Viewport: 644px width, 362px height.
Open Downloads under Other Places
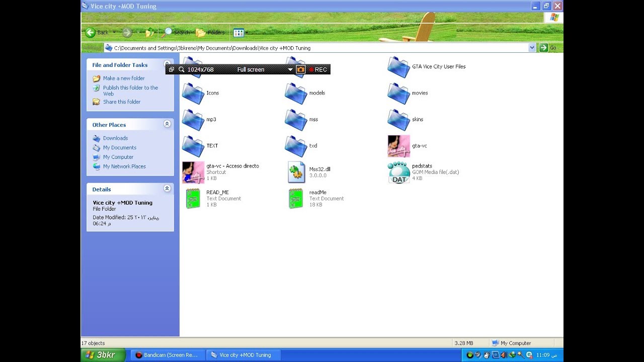click(115, 138)
